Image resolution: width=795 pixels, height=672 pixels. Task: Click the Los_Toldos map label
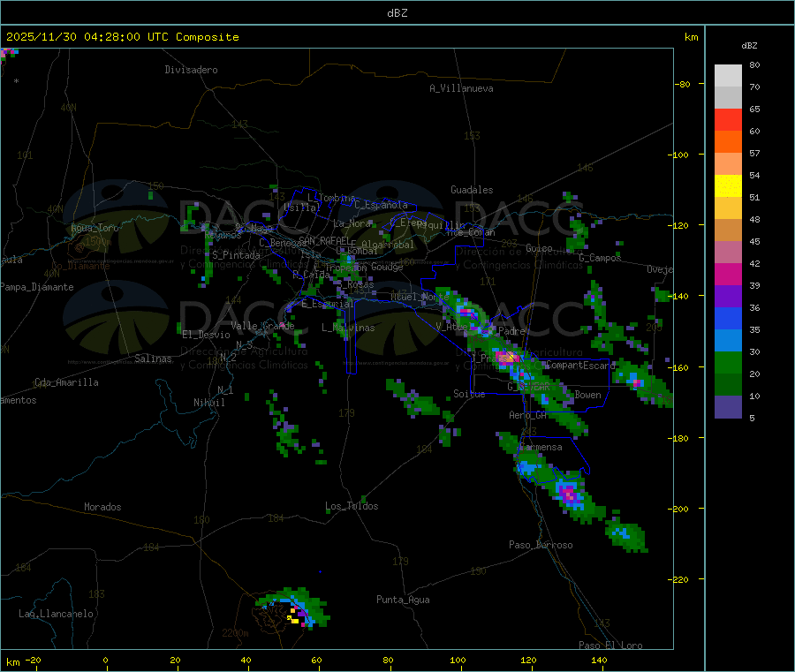click(x=352, y=506)
